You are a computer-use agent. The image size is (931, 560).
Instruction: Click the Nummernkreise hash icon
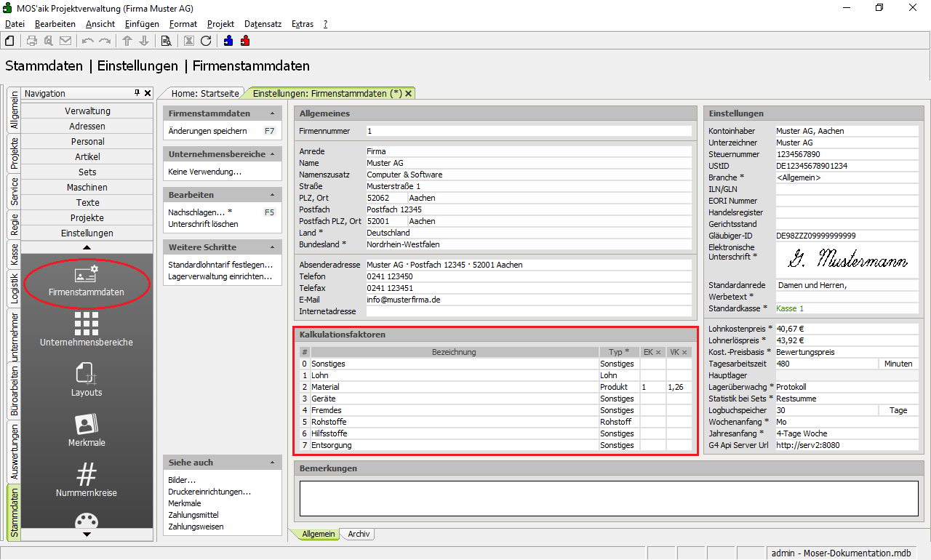[87, 475]
